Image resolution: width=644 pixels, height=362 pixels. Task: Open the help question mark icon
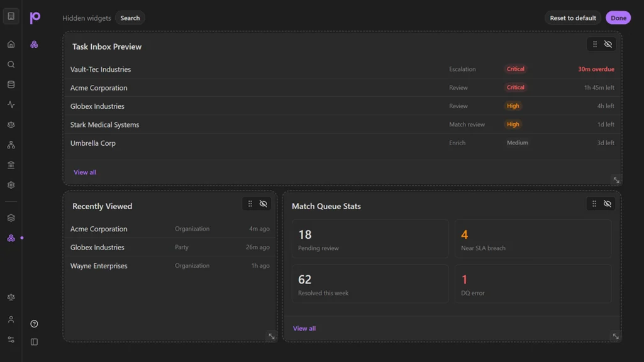34,324
